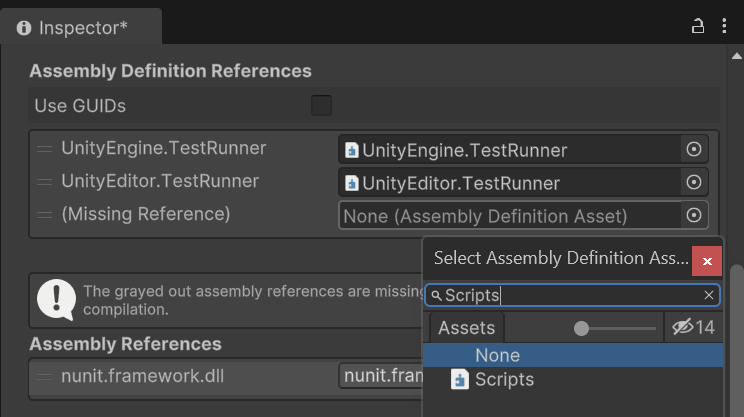
Task: Click the warning exclamation bubble icon
Action: [56, 300]
